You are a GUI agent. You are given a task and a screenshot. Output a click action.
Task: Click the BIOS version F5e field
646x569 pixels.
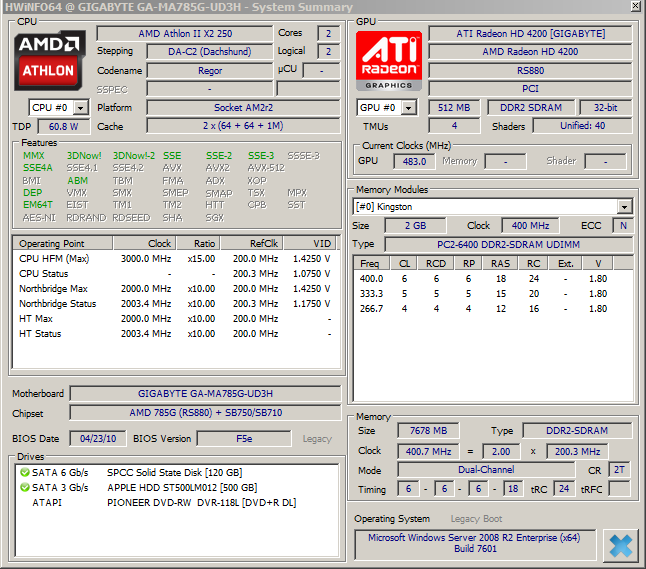[x=244, y=439]
